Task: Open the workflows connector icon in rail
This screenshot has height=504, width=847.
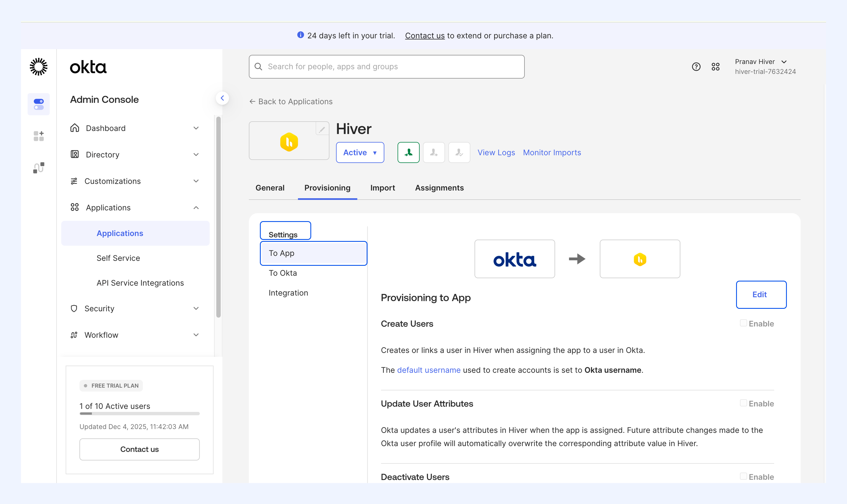Action: pos(39,167)
